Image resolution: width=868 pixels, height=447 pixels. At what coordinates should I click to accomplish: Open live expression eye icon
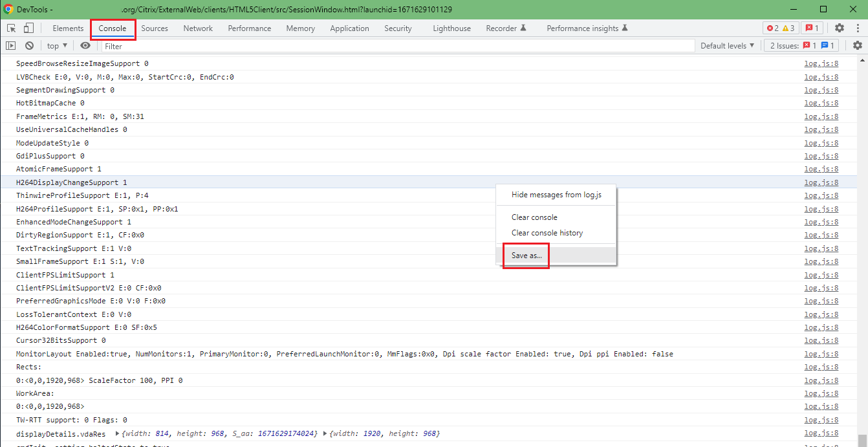coord(85,46)
